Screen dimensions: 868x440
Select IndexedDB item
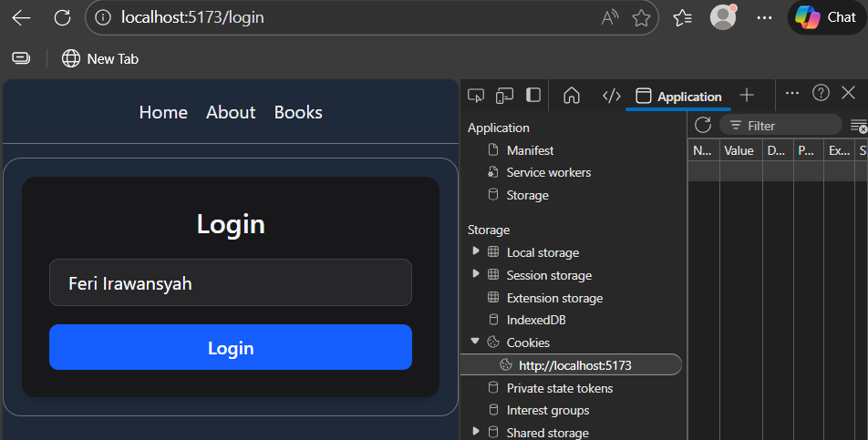point(535,320)
